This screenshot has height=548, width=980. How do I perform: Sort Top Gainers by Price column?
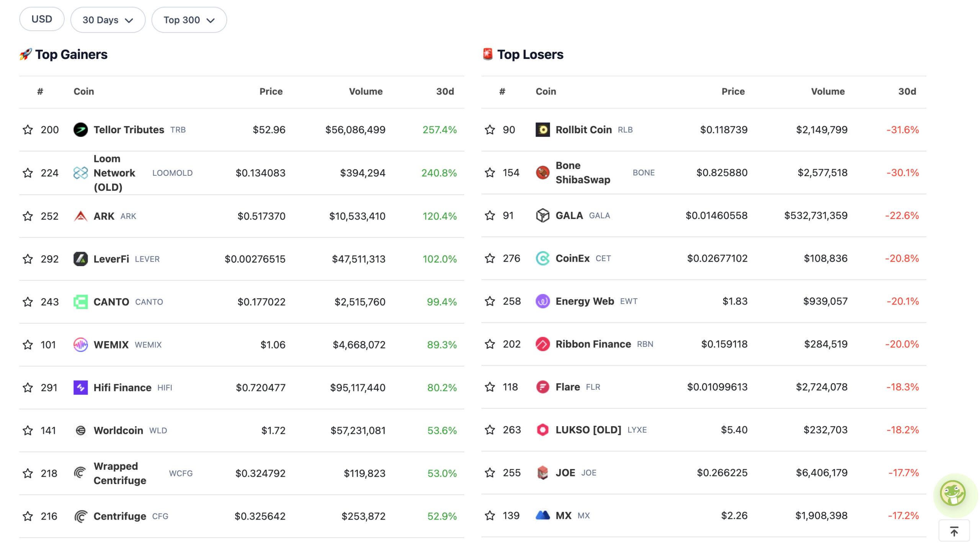271,92
